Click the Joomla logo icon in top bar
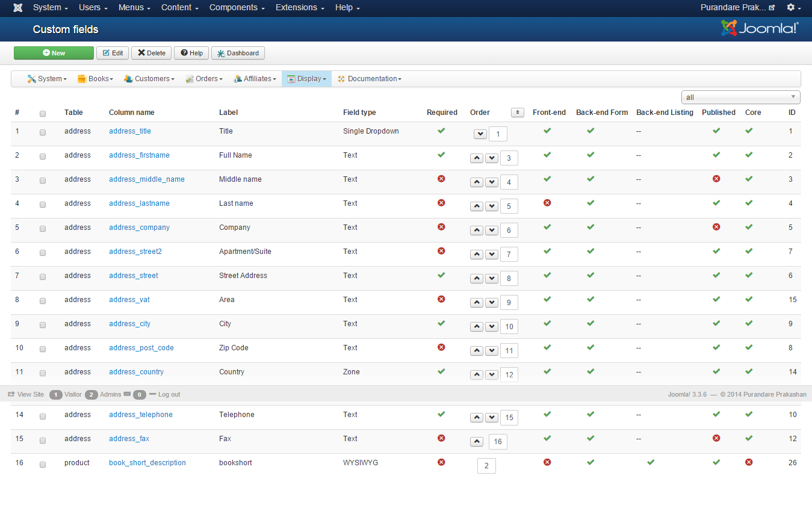 [x=18, y=8]
